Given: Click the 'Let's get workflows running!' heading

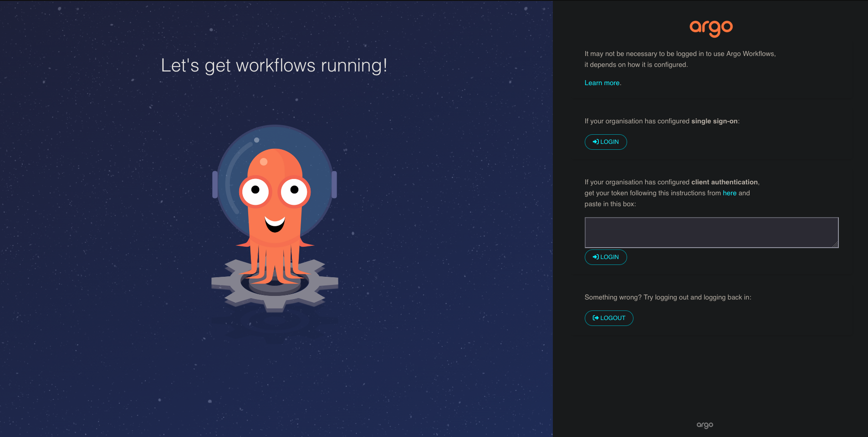Looking at the screenshot, I should coord(274,66).
